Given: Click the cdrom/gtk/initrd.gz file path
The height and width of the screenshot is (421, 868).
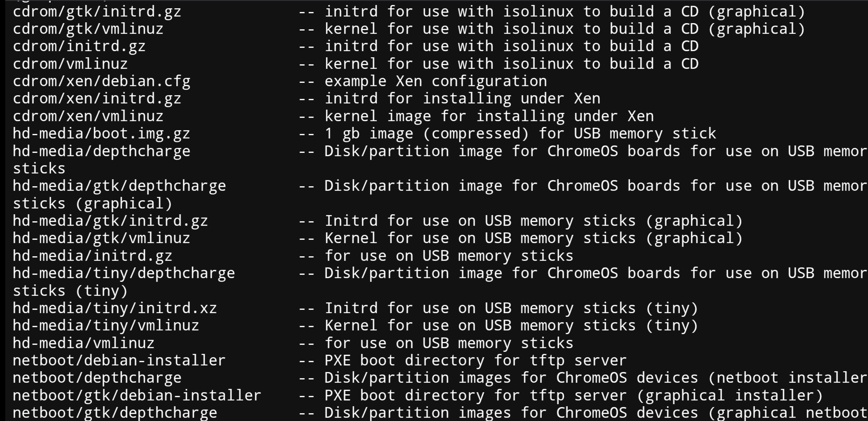Looking at the screenshot, I should [x=97, y=12].
